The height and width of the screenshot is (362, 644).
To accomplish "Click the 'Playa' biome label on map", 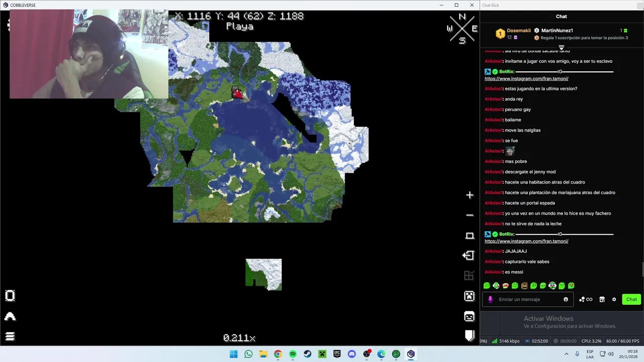I will [x=240, y=27].
